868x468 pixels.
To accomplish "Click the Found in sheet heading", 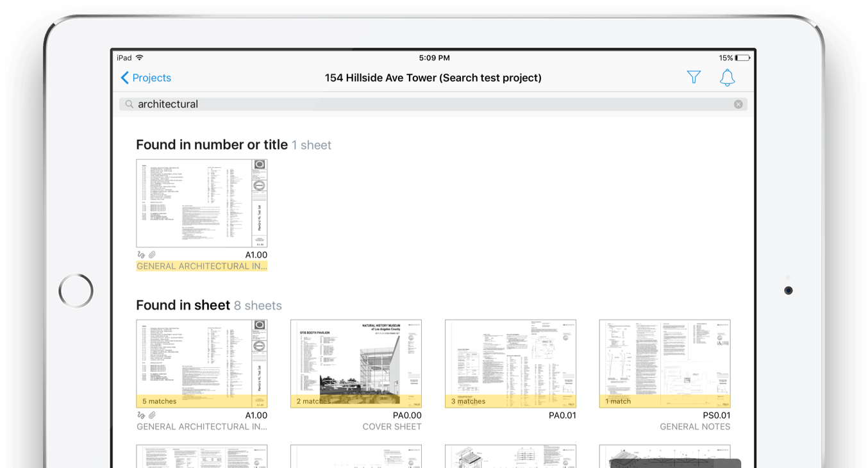I will (183, 305).
